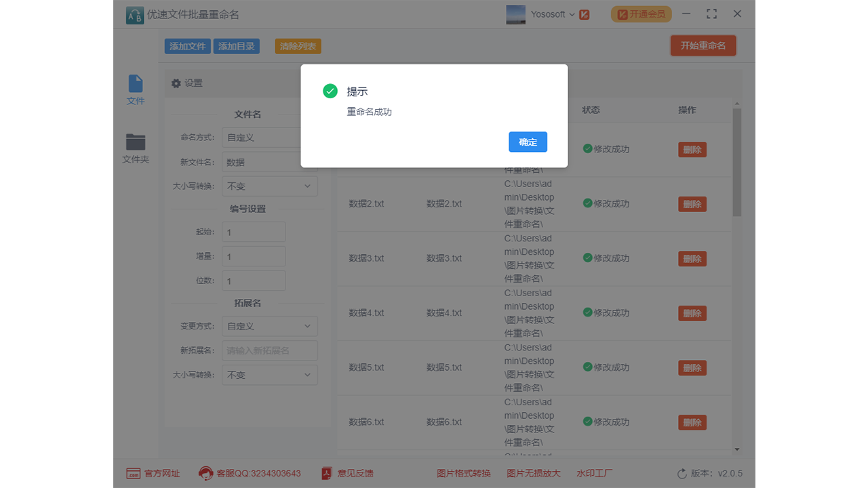Click the 新文件名 input field
Screen dimensions: 868x488
[x=270, y=161]
